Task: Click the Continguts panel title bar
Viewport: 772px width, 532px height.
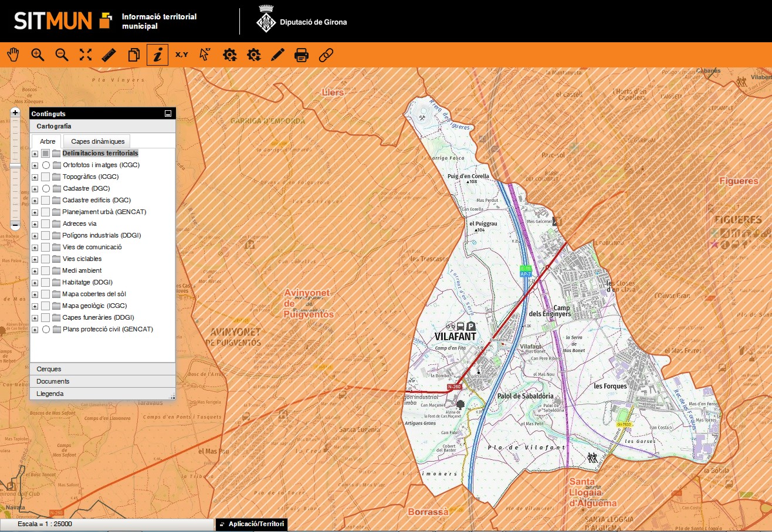Action: click(103, 114)
